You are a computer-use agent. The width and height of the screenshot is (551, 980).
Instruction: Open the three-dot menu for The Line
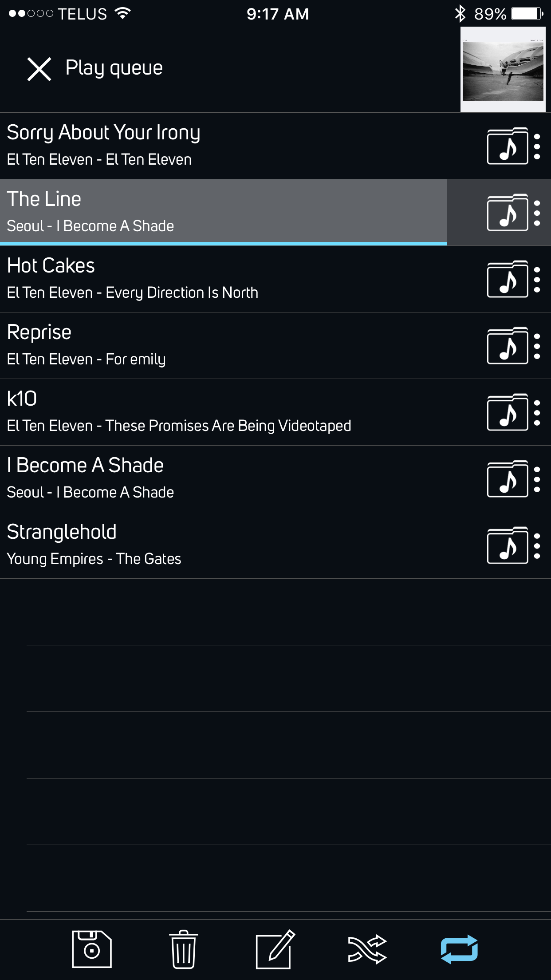pos(537,213)
